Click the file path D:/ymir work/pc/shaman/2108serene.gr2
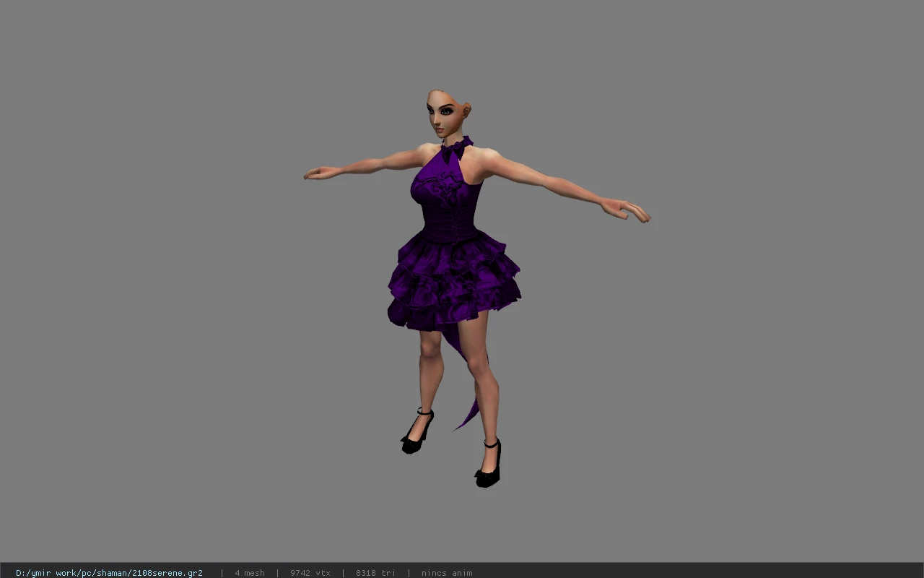This screenshot has height=578, width=924. (x=109, y=573)
